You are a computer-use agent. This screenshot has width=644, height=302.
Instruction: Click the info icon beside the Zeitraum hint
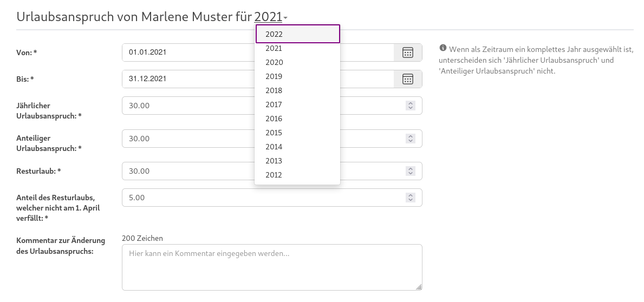tap(443, 48)
